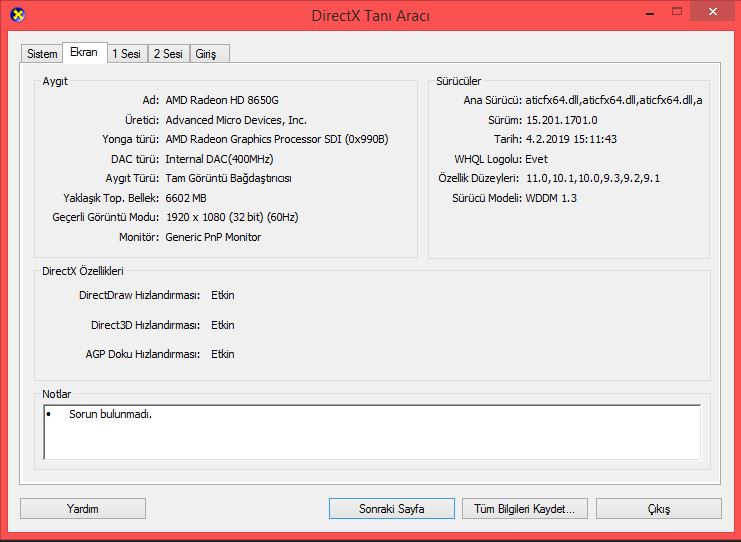Click the Yonga türü SDI (0x990B) value
This screenshot has height=542, width=741.
click(277, 139)
